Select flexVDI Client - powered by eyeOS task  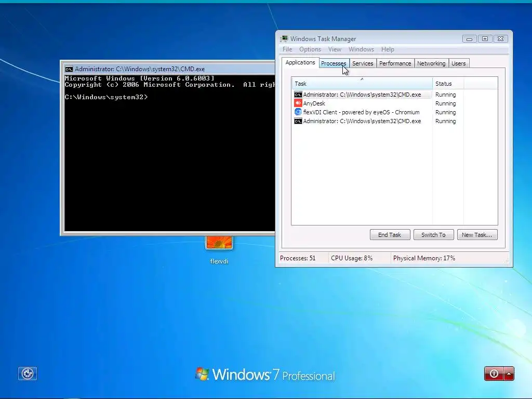click(x=362, y=112)
